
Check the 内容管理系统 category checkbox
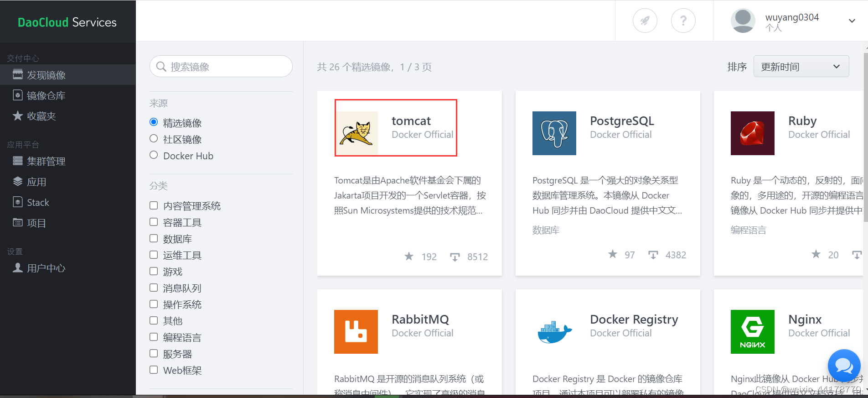(x=154, y=205)
